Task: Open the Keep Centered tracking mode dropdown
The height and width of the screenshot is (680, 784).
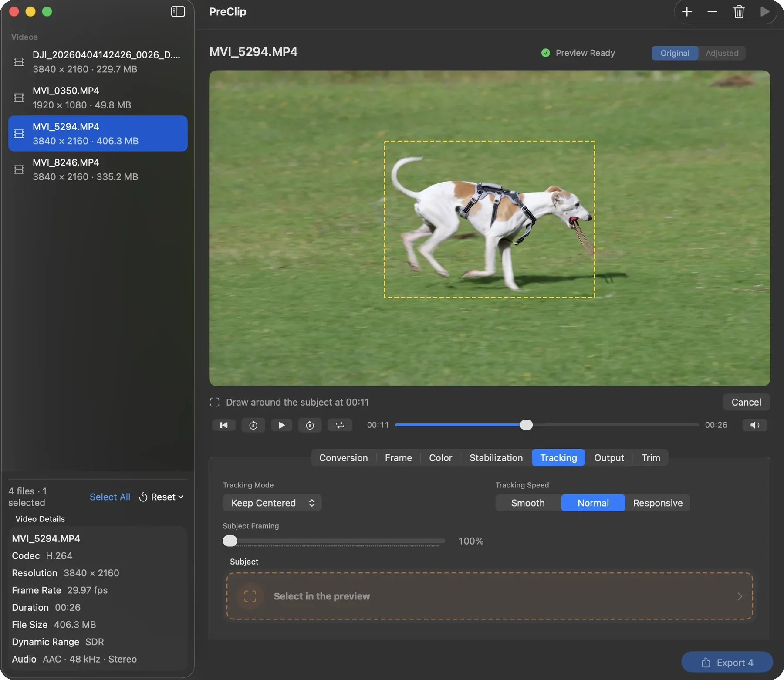Action: coord(272,503)
